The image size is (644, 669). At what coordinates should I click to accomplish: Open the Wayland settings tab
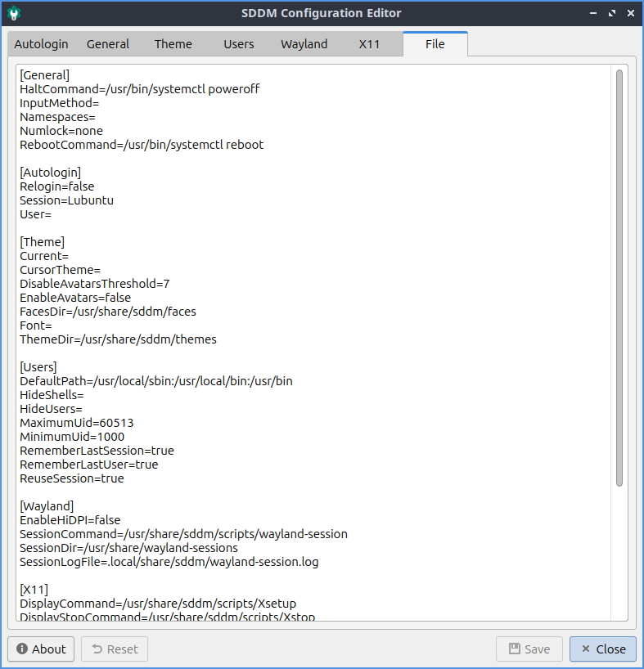(x=304, y=44)
